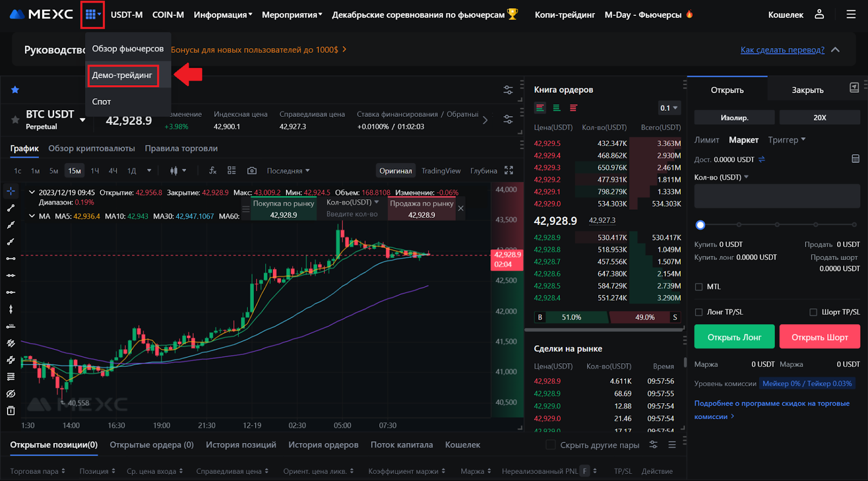The image size is (868, 481).
Task: Collapse the candle info legend chevron
Action: (32, 192)
